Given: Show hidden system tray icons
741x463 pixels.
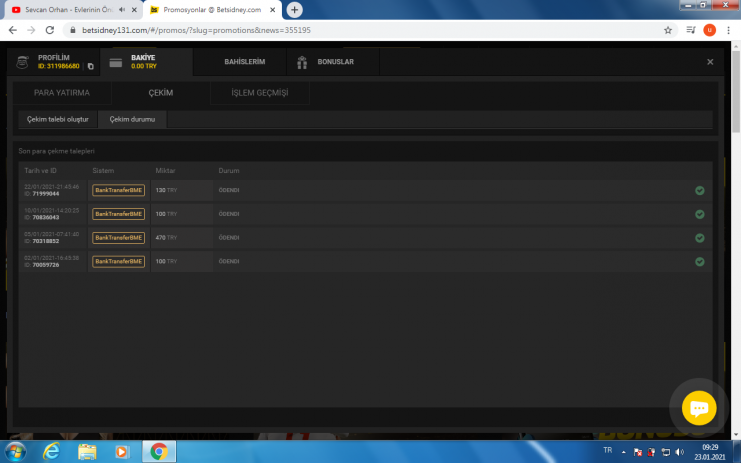Looking at the screenshot, I should (624, 451).
